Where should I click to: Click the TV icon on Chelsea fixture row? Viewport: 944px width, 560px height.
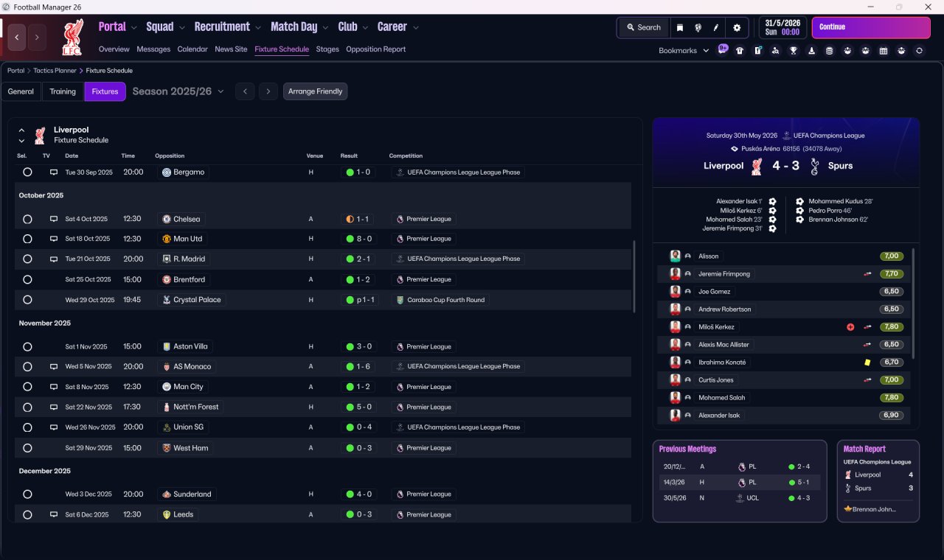click(x=53, y=219)
